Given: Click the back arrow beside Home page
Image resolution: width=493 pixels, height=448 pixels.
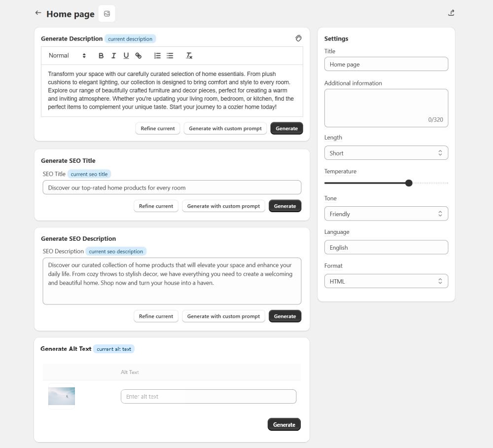Looking at the screenshot, I should [38, 13].
